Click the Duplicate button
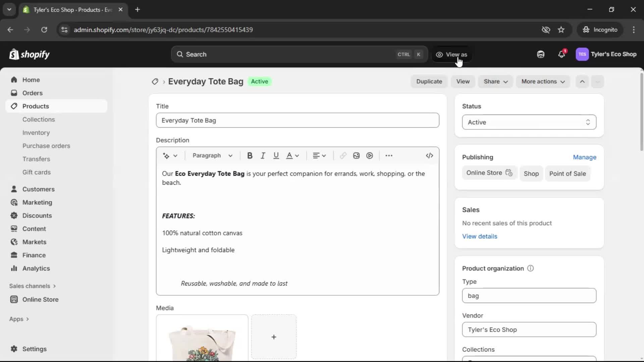 tap(429, 81)
